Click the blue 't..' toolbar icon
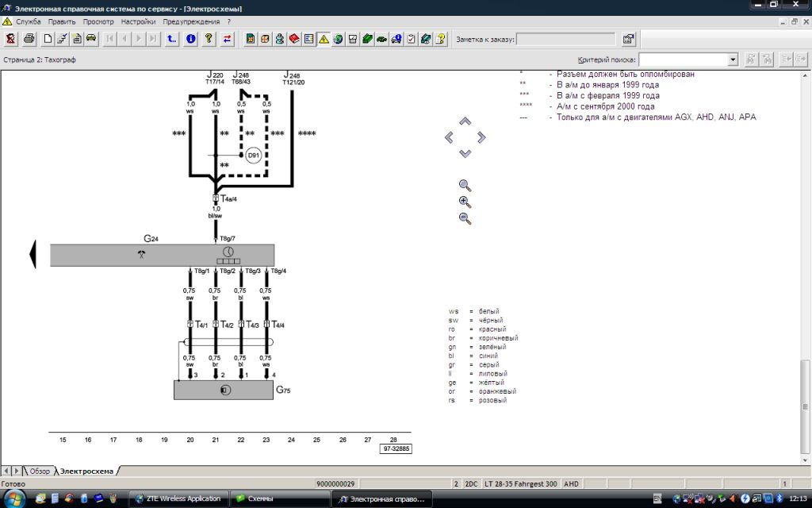The image size is (812, 508). [171, 39]
